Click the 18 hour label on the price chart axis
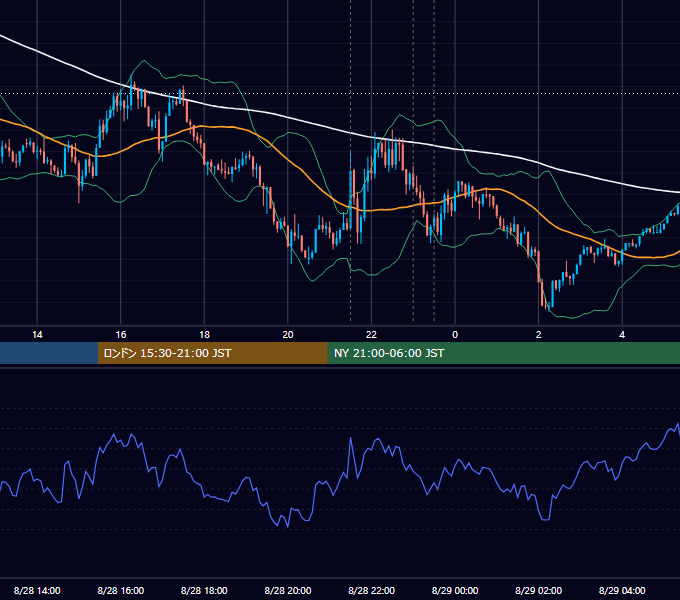Viewport: 680px width, 600px height. (x=204, y=335)
